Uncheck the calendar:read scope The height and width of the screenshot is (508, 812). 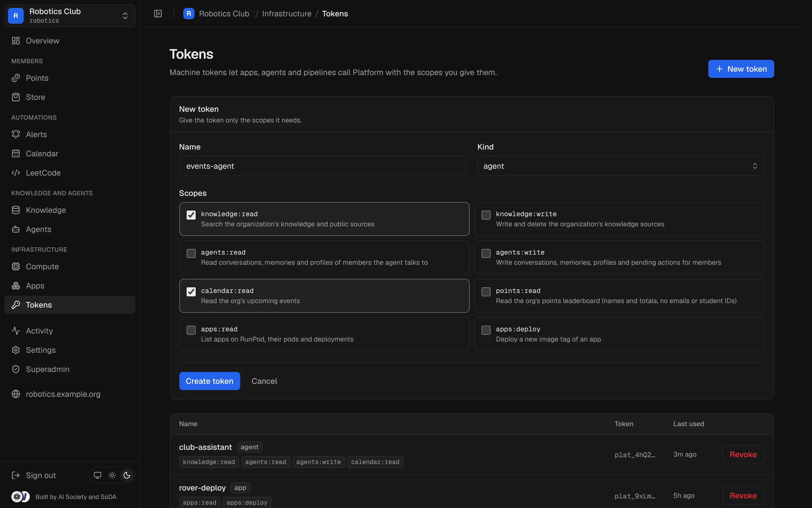(191, 291)
